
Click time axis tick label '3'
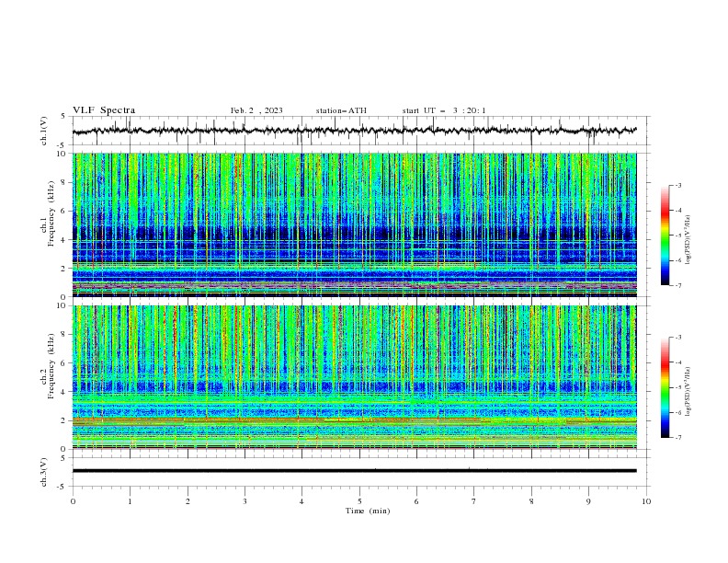tap(245, 501)
